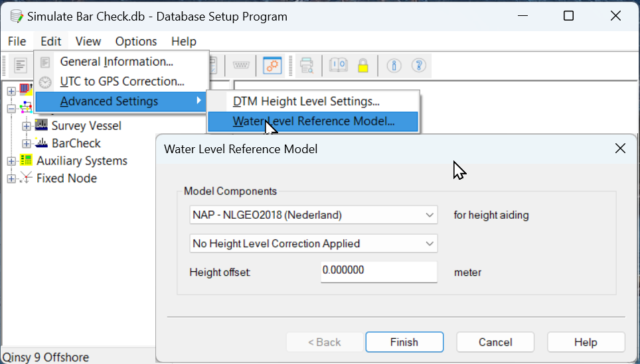Click the Height offset input field
640x364 pixels.
378,271
